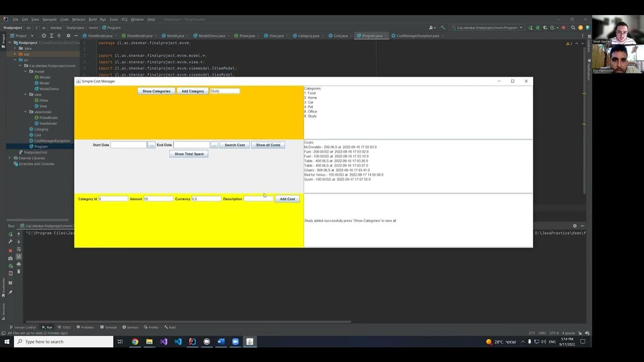Click the Down stack trace arrow
This screenshot has width=644, height=362.
(x=19, y=242)
